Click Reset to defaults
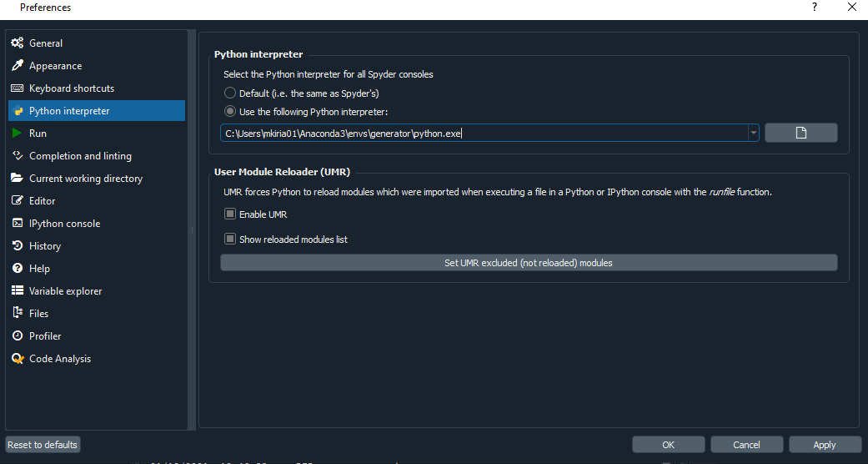 pyautogui.click(x=43, y=445)
